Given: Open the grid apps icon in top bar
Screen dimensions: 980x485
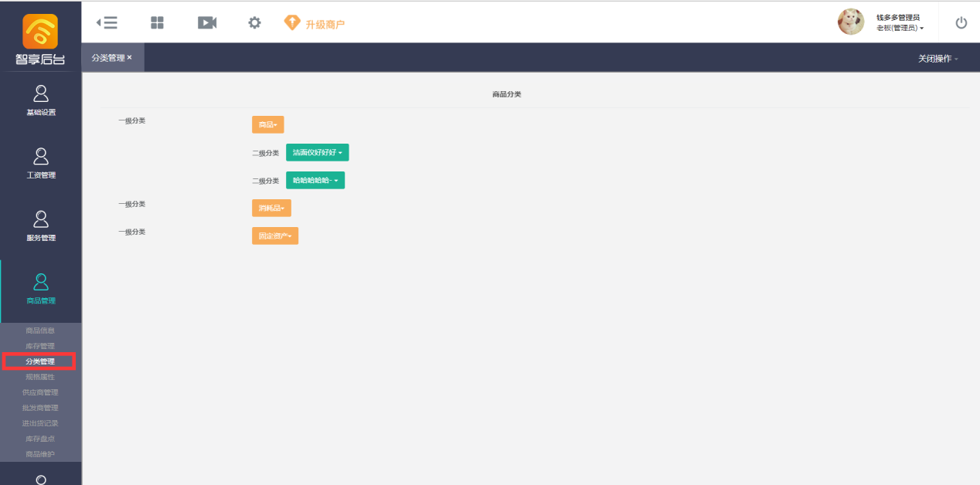Looking at the screenshot, I should click(157, 22).
